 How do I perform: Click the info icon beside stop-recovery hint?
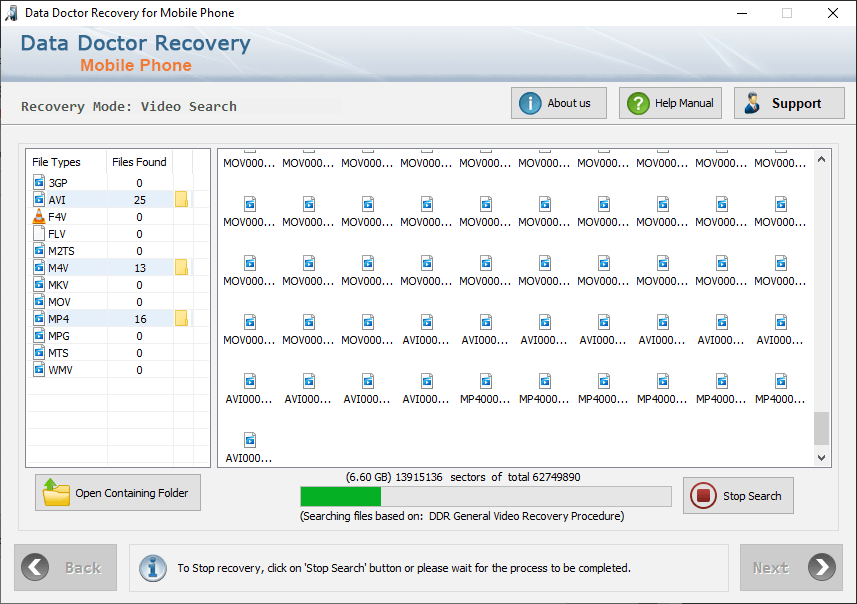[153, 568]
